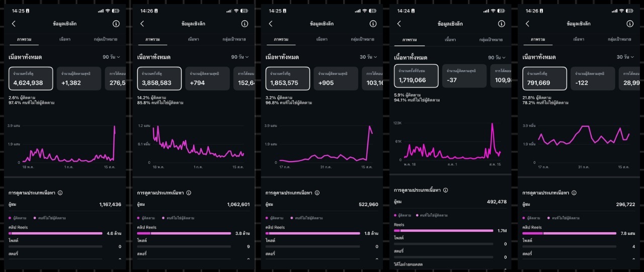Open header info icon on 1,719,066 screen
Image resolution: width=644 pixels, height=272 pixels.
click(502, 24)
